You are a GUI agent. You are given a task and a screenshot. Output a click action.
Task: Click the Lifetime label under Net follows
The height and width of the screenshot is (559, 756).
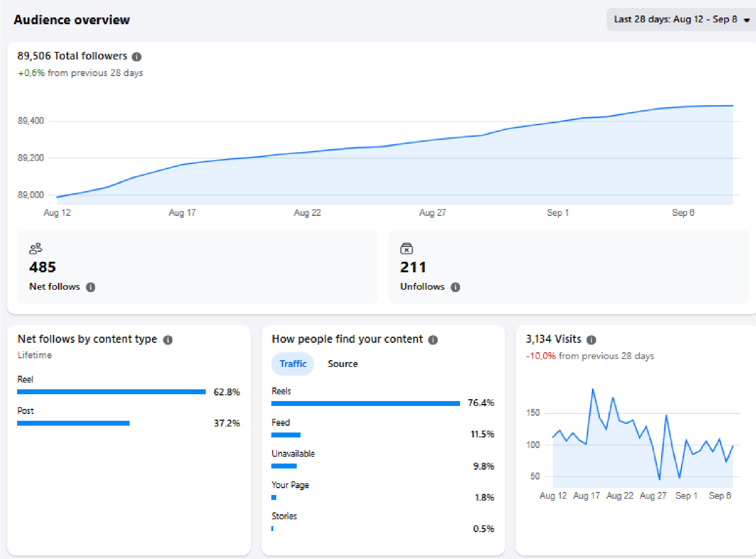tap(34, 355)
